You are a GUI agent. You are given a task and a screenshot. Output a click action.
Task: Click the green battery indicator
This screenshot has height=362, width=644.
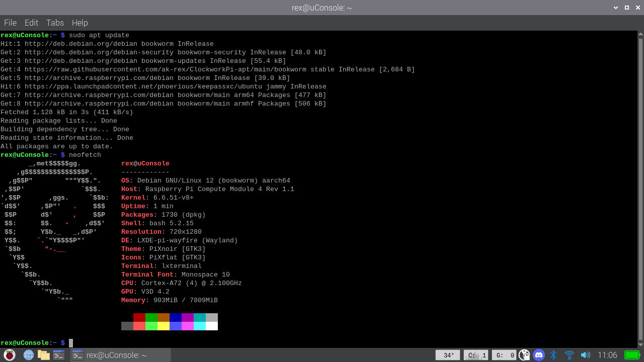click(632, 355)
